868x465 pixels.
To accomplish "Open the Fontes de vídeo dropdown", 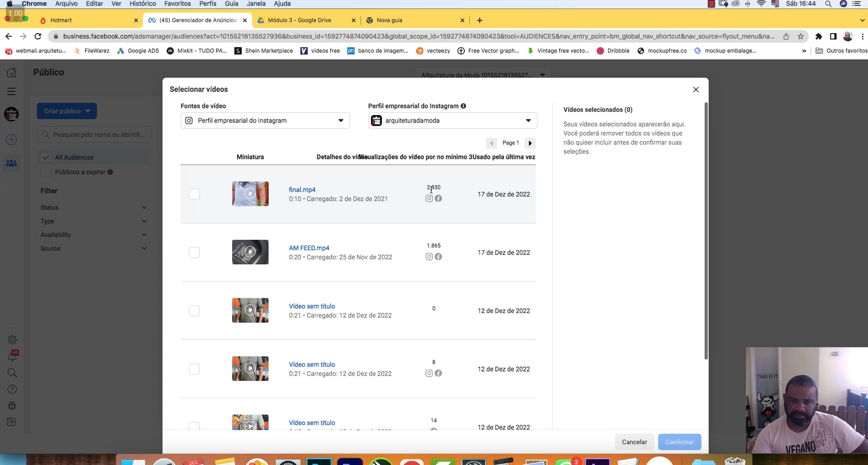I will pos(265,120).
